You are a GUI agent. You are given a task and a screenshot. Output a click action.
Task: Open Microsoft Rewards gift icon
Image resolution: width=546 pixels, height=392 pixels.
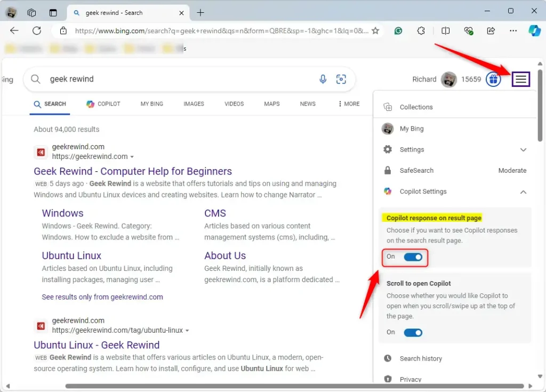[x=493, y=79]
